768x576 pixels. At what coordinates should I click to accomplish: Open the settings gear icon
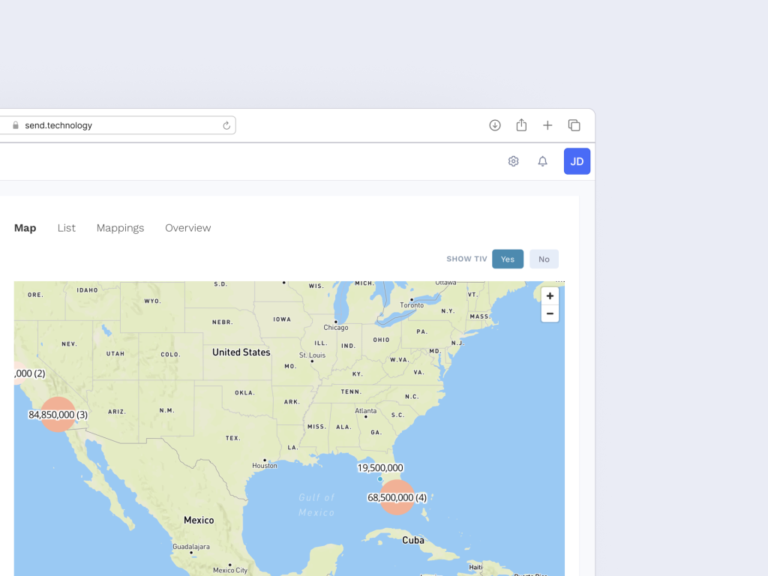(x=513, y=161)
